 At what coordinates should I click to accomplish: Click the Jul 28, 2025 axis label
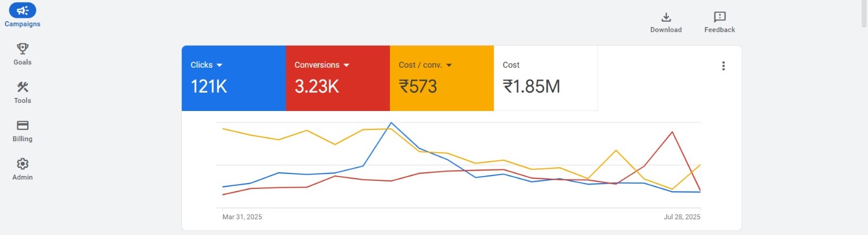tap(682, 217)
